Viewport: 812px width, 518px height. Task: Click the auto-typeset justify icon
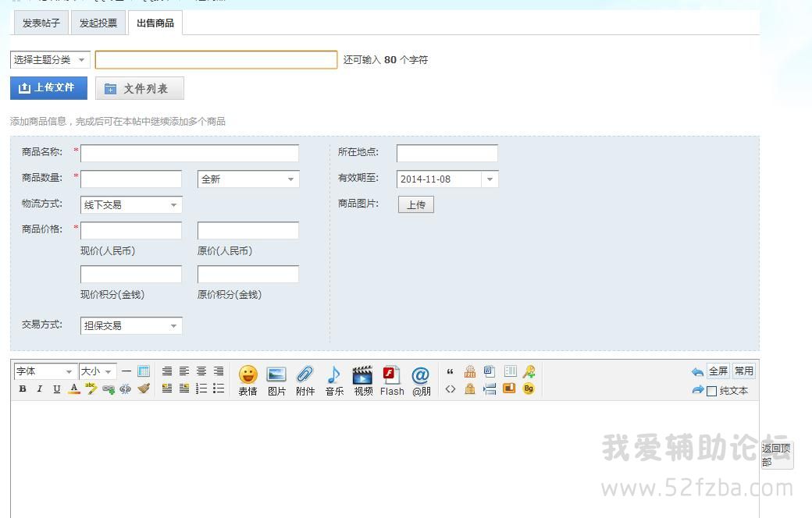coord(167,371)
